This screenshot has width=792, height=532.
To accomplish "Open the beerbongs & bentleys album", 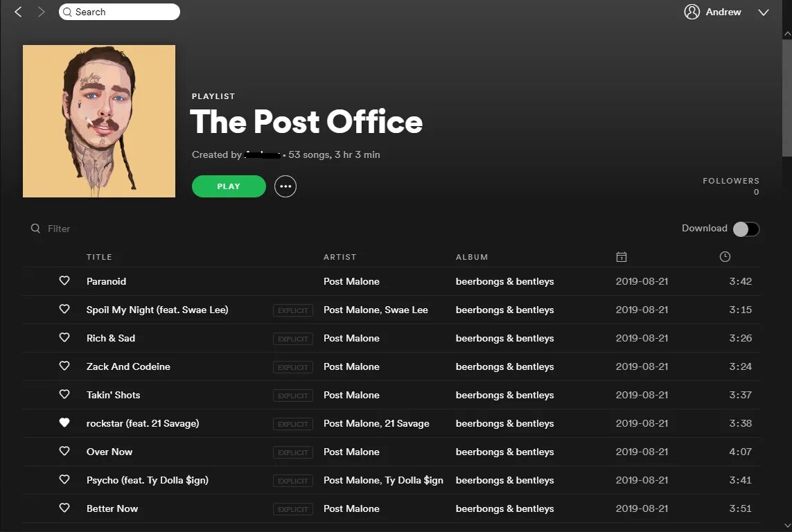I will click(x=504, y=281).
